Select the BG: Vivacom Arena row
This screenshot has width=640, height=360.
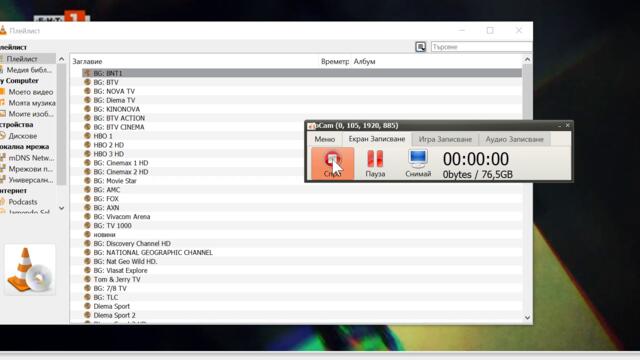coord(302,217)
